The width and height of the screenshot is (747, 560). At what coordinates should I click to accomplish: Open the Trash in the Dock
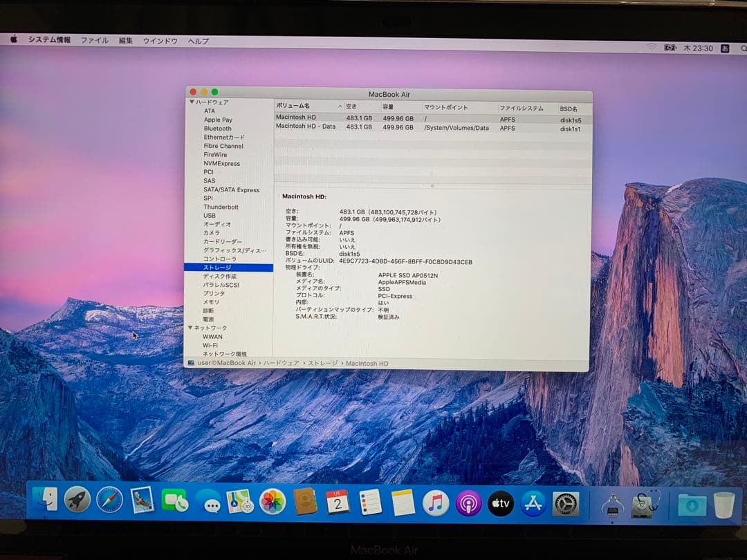pos(723,506)
